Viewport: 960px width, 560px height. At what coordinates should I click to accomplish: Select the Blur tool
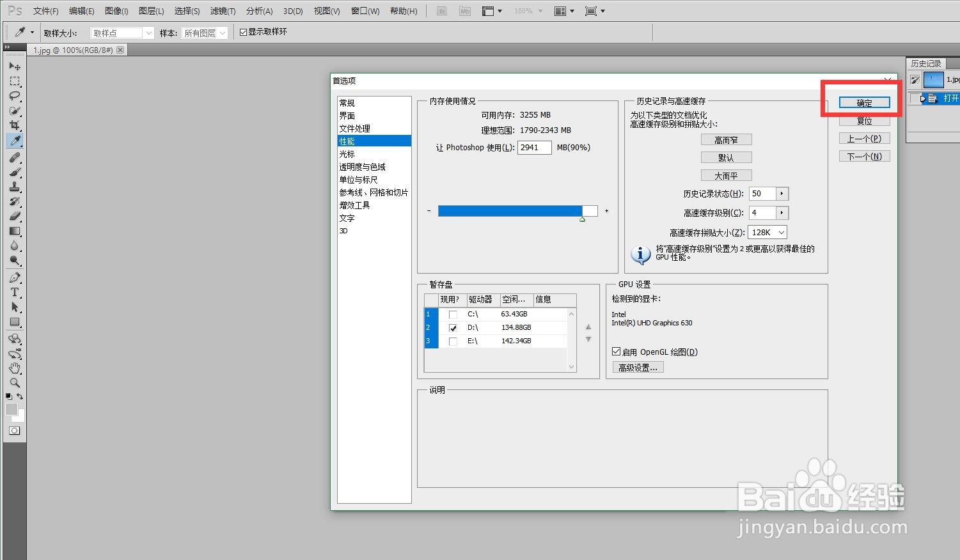tap(15, 245)
